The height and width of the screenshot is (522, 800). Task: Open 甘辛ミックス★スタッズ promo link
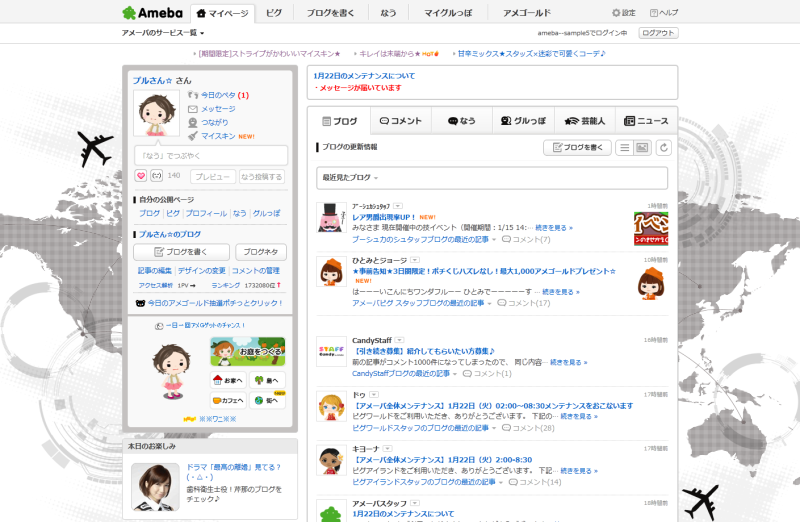pyautogui.click(x=531, y=54)
